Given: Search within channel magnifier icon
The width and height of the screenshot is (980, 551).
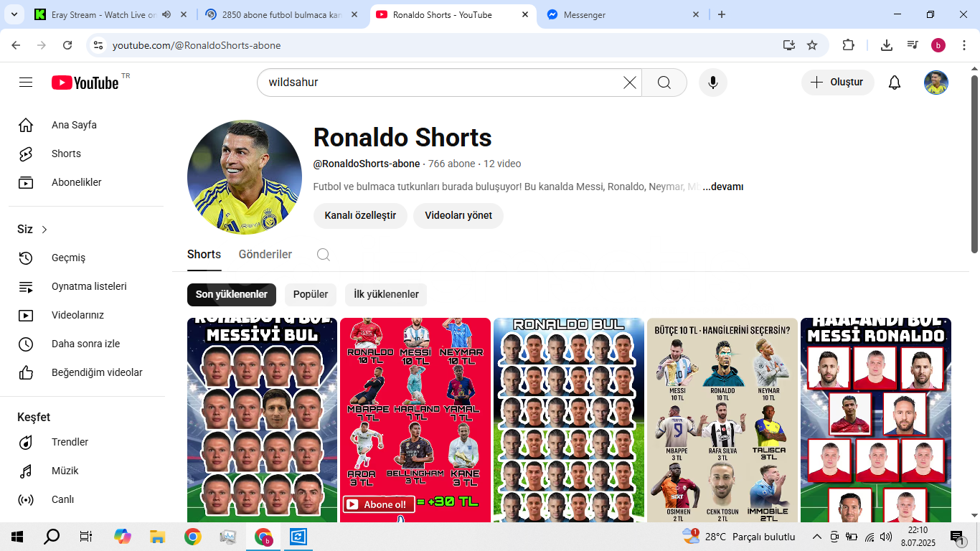Looking at the screenshot, I should click(x=324, y=255).
